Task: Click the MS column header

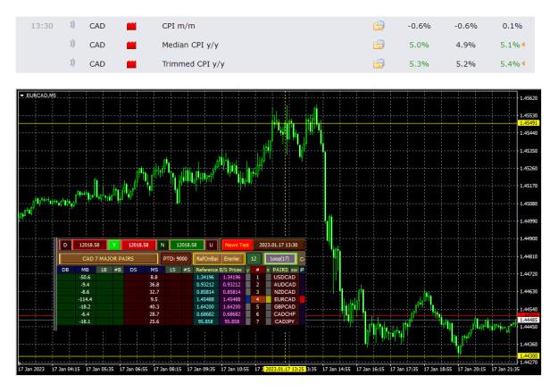Action: tap(154, 270)
